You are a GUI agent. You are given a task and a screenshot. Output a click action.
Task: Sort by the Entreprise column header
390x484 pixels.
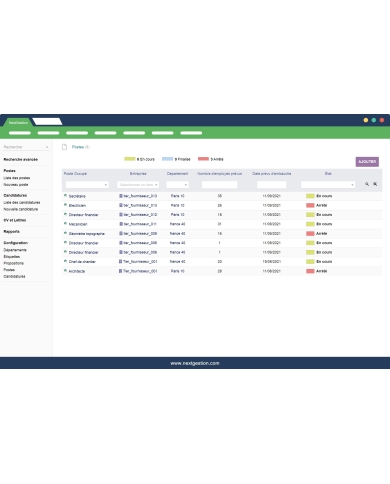tap(138, 174)
